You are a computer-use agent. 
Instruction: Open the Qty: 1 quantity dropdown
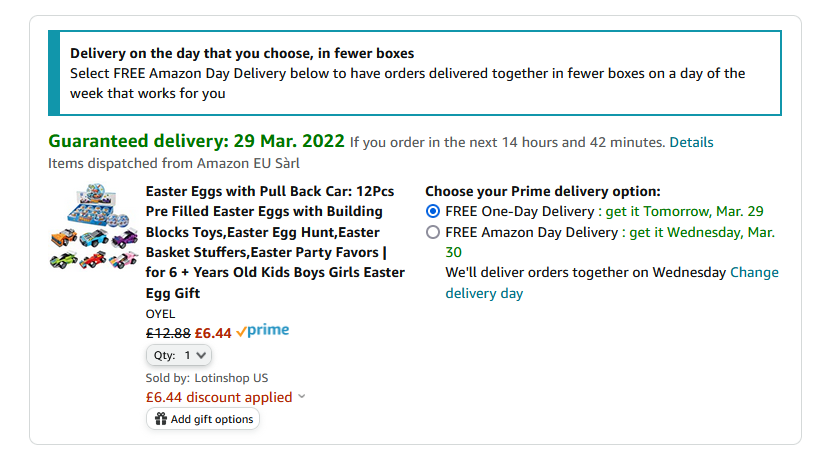coord(179,356)
